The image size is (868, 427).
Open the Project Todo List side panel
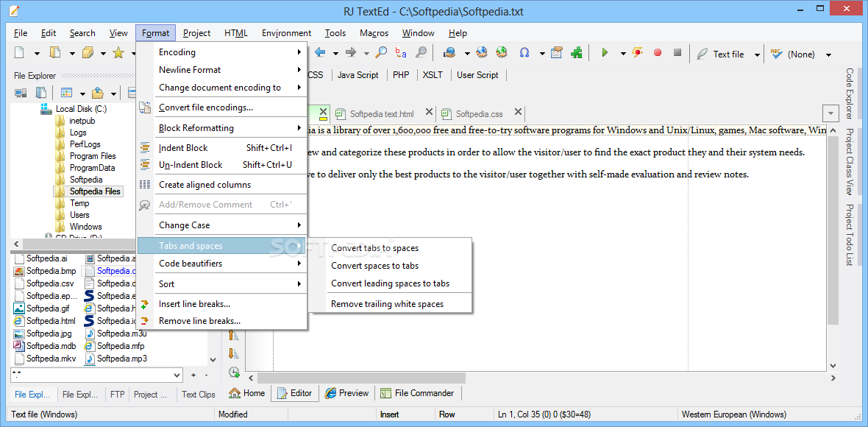coord(849,235)
